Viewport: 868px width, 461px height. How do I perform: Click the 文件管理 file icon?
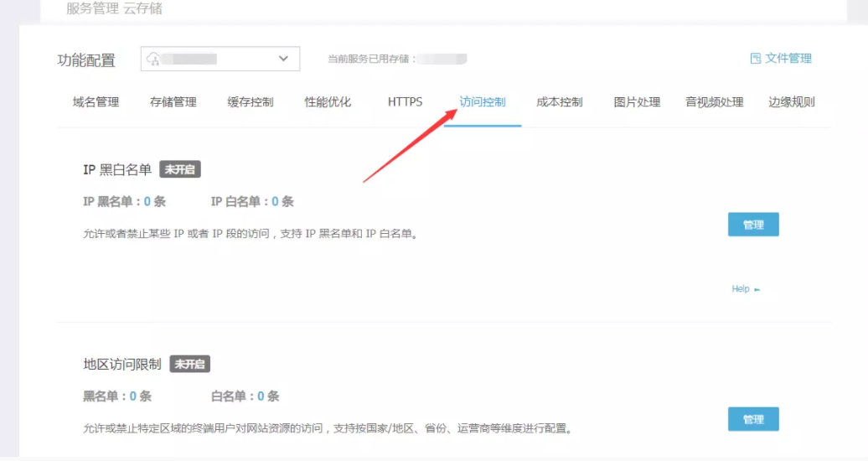click(x=755, y=59)
